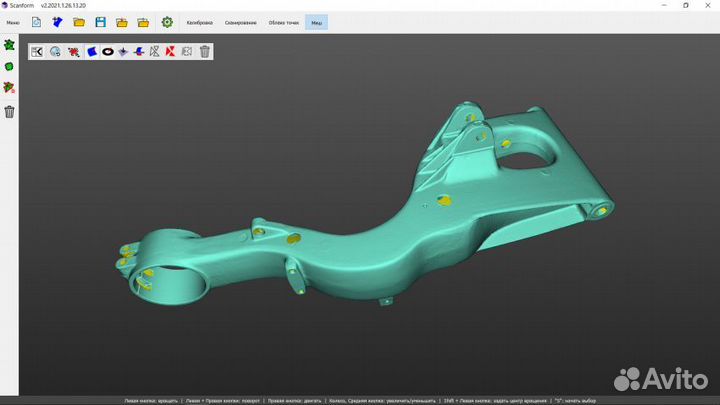The image size is (720, 405).
Task: Click the green hexagon icon in left sidebar
Action: (10, 66)
